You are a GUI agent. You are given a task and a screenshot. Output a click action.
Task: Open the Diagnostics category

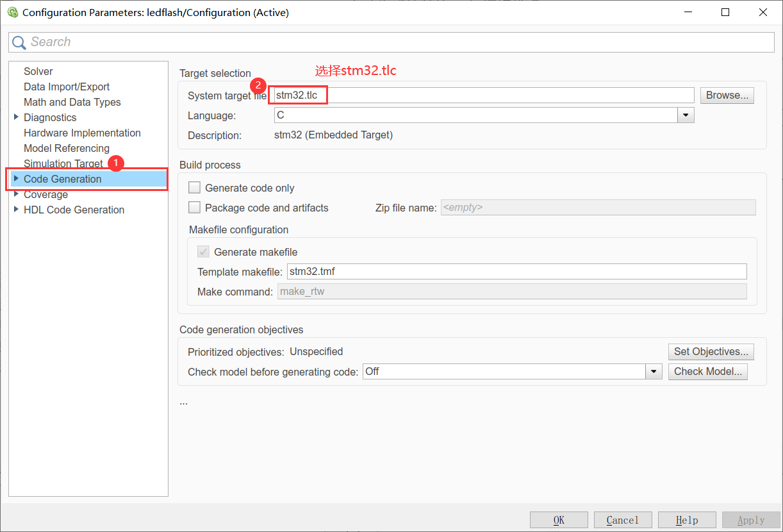pos(50,117)
